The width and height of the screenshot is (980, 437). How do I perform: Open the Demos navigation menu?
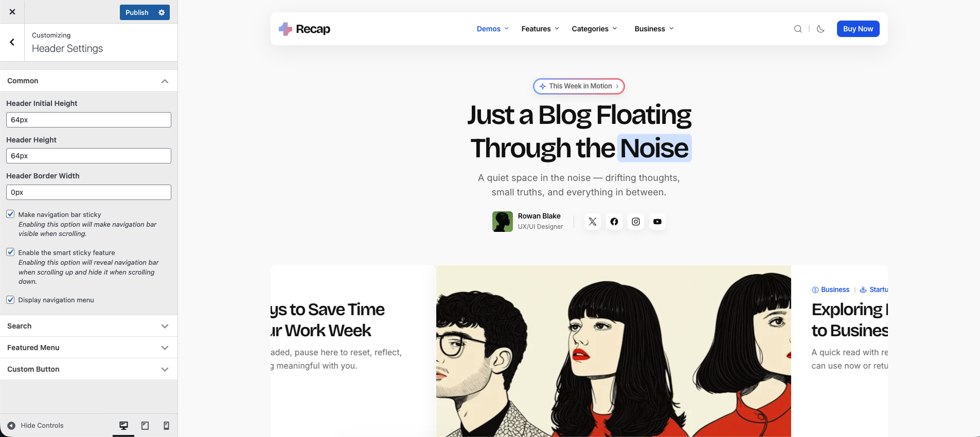click(492, 29)
